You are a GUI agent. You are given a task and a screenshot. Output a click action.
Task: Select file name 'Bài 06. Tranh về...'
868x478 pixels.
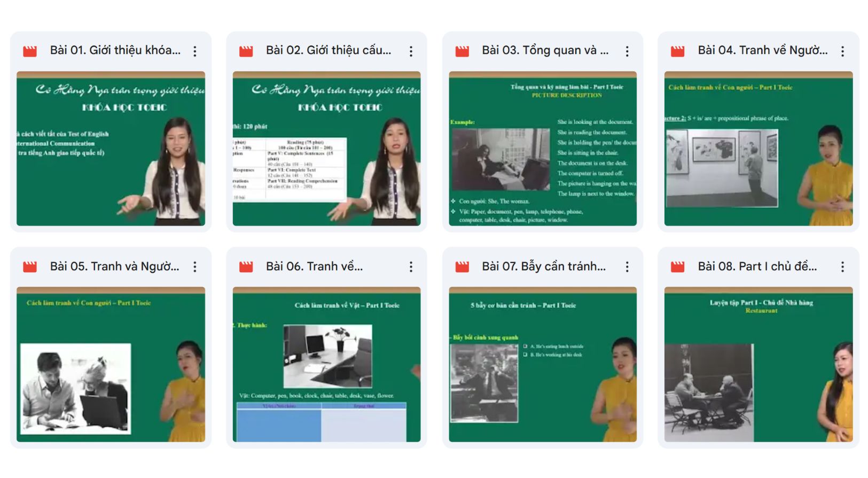click(x=315, y=266)
